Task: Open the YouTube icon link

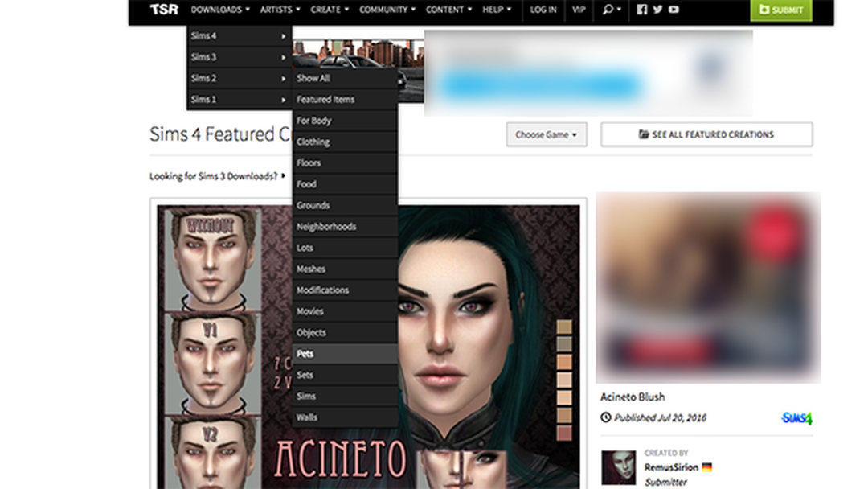Action: pyautogui.click(x=674, y=10)
